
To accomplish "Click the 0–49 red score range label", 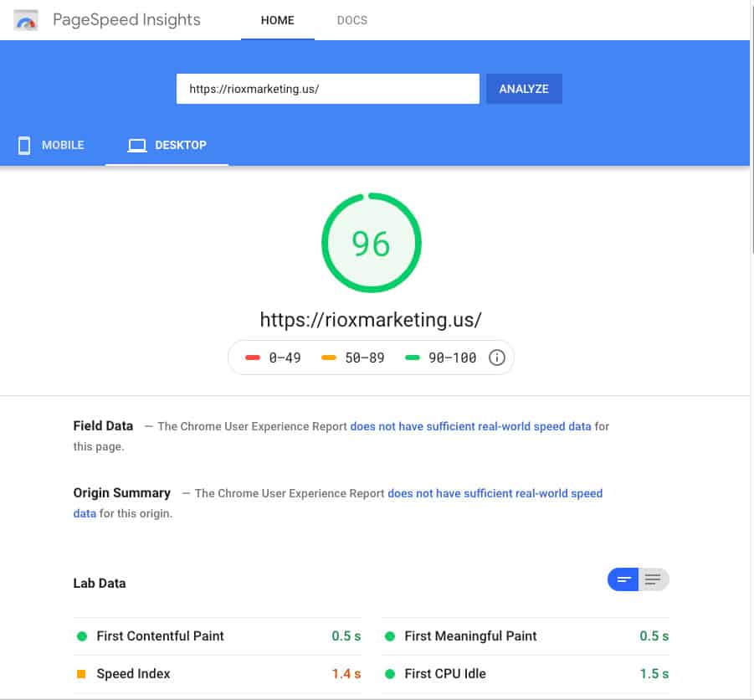I will pos(285,358).
